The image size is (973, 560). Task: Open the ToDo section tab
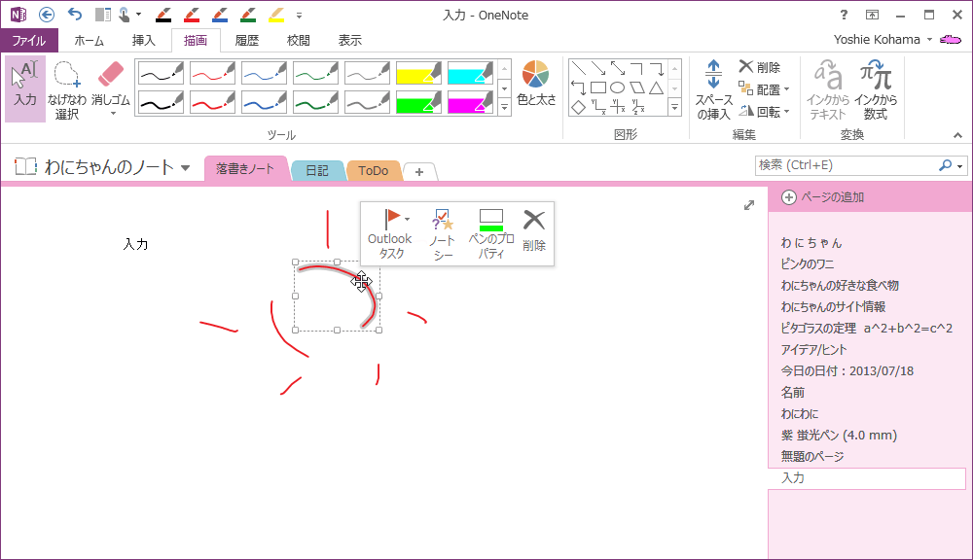[x=373, y=170]
